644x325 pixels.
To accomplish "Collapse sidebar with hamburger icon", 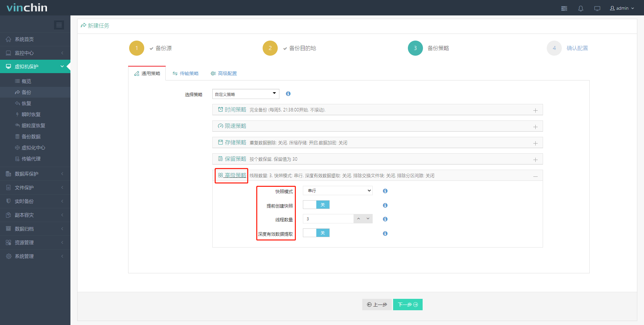I will (x=59, y=25).
